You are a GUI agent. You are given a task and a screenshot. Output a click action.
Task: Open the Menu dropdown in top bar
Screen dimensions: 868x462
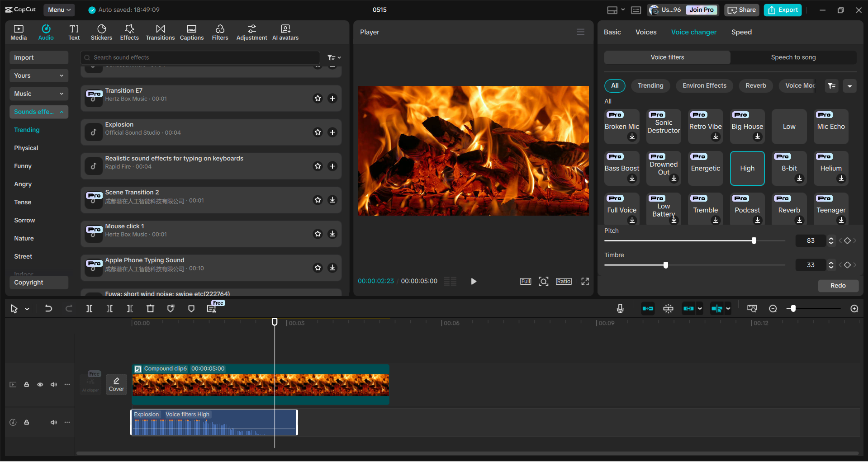tap(59, 9)
